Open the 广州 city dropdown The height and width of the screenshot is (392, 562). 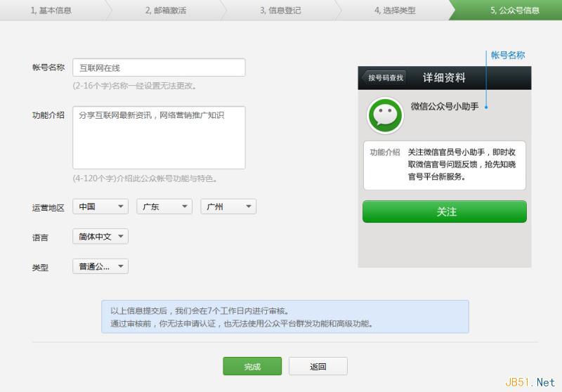click(x=228, y=207)
